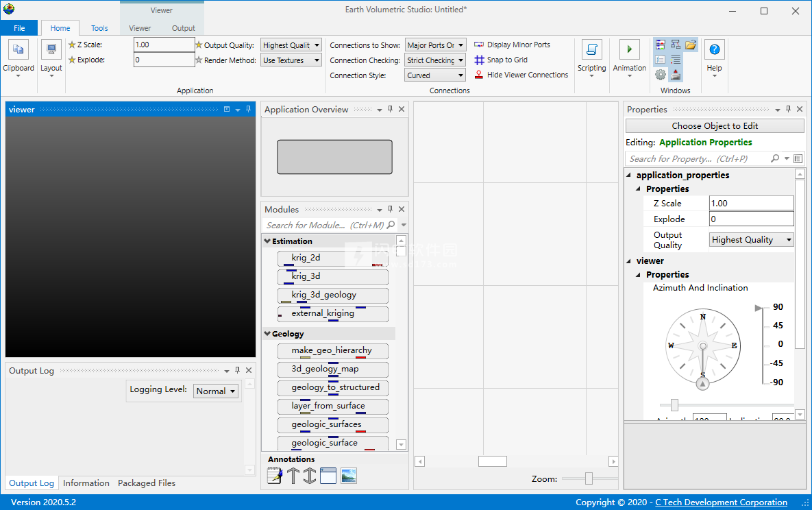Select the external_kriging module
812x510 pixels.
click(333, 314)
